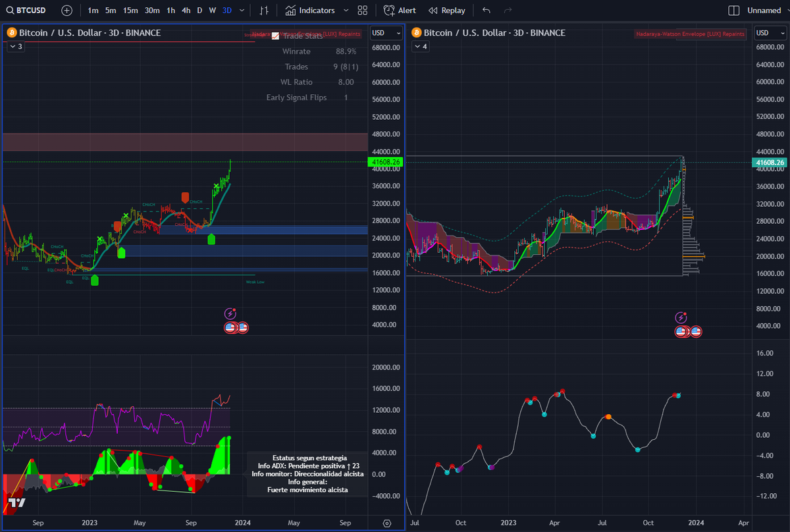Image resolution: width=790 pixels, height=532 pixels.
Task: Select the 1m timeframe
Action: 93,11
